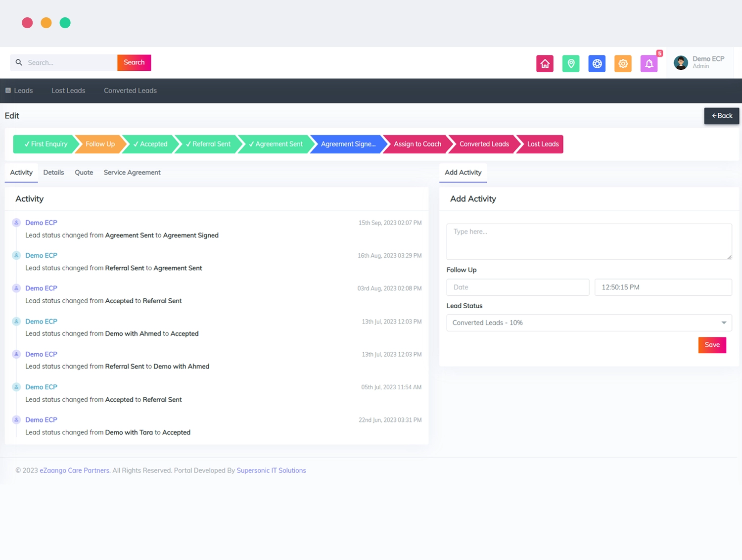Viewport: 742px width, 560px height.
Task: Click the green macOS window dot
Action: pyautogui.click(x=65, y=23)
